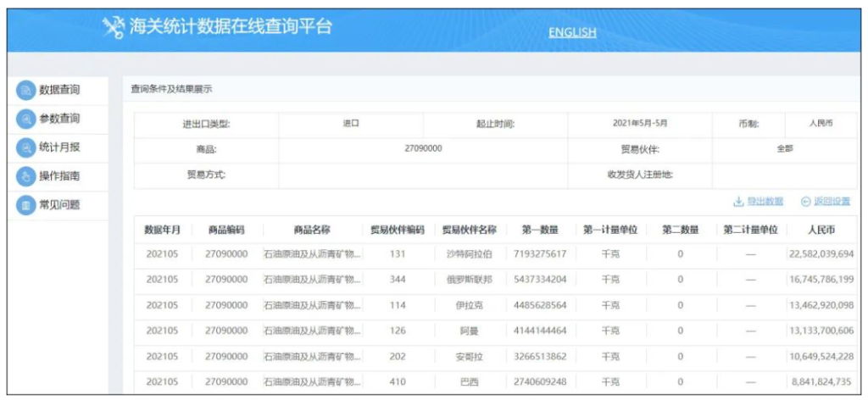This screenshot has height=400, width=868.
Task: Click quantity value 7193275617
Action: (540, 254)
